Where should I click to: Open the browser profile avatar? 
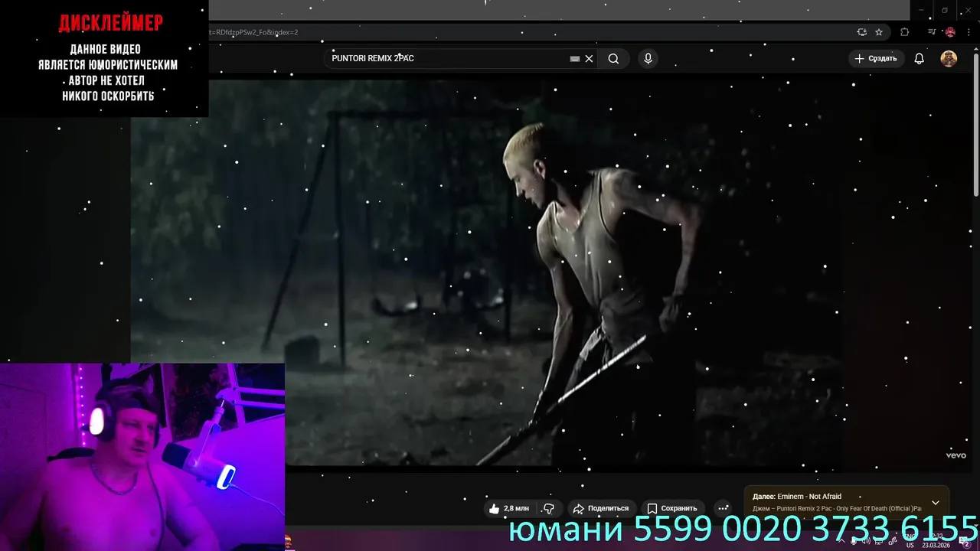[x=950, y=32]
